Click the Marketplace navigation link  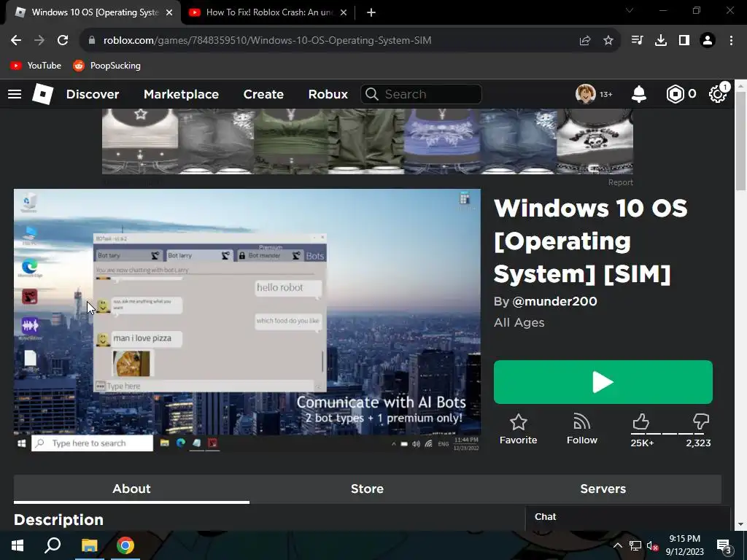[181, 94]
